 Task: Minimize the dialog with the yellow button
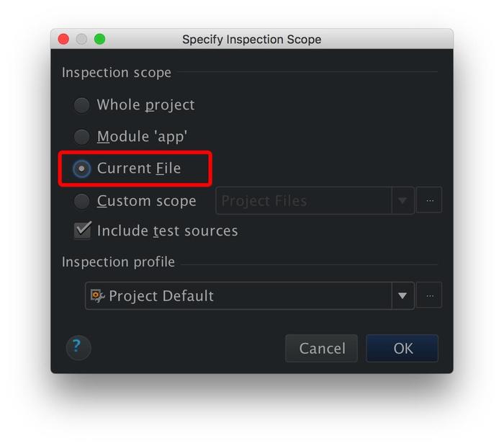[x=81, y=39]
